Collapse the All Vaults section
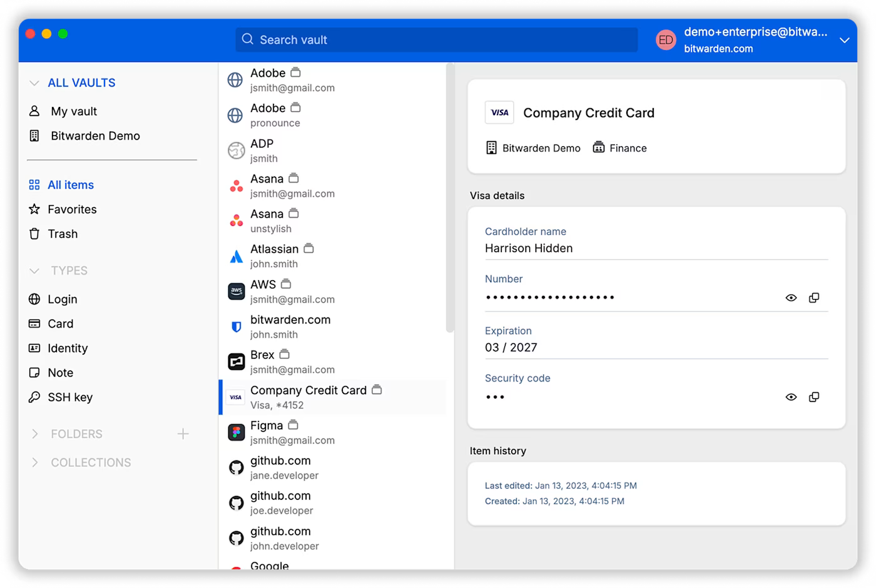Screen dimensions: 876x588 click(x=34, y=83)
